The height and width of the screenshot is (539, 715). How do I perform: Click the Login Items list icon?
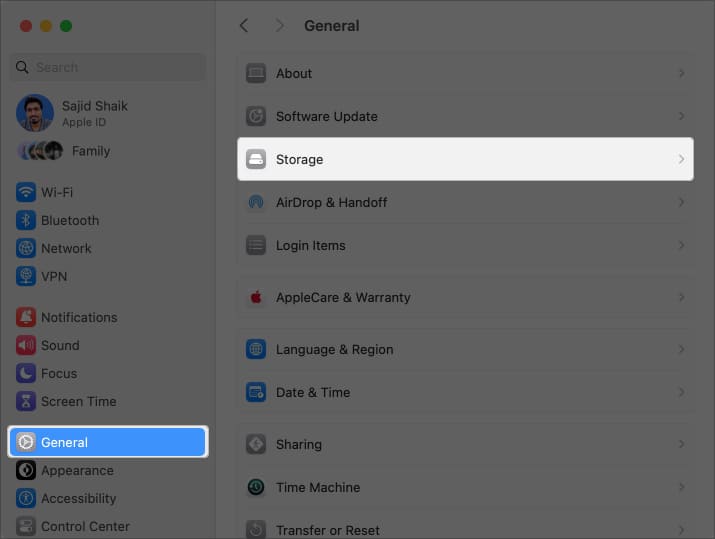pyautogui.click(x=256, y=245)
